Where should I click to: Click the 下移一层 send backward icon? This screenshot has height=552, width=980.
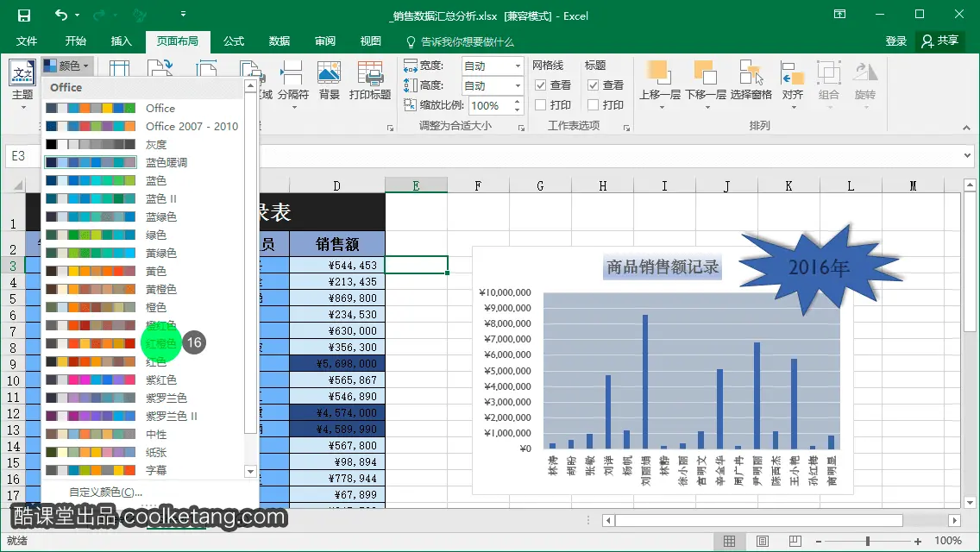[706, 85]
